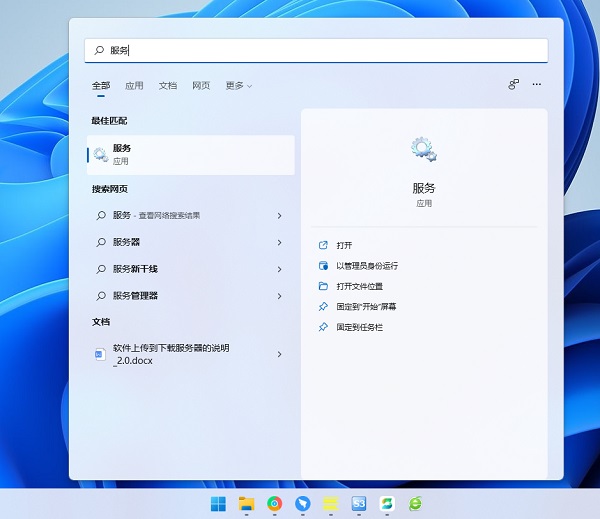Switch to the 应用 filter tab
This screenshot has width=600, height=519.
point(134,86)
